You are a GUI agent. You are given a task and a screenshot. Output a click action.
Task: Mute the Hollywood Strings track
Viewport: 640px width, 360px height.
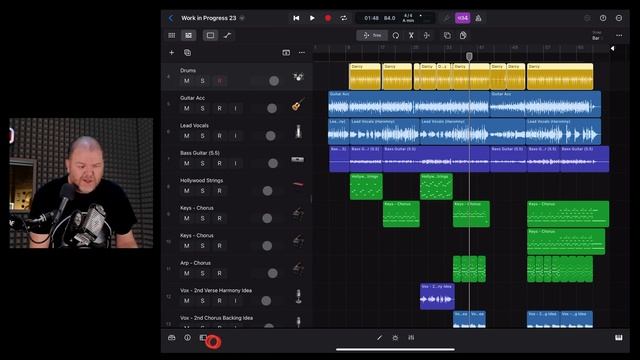tap(187, 191)
